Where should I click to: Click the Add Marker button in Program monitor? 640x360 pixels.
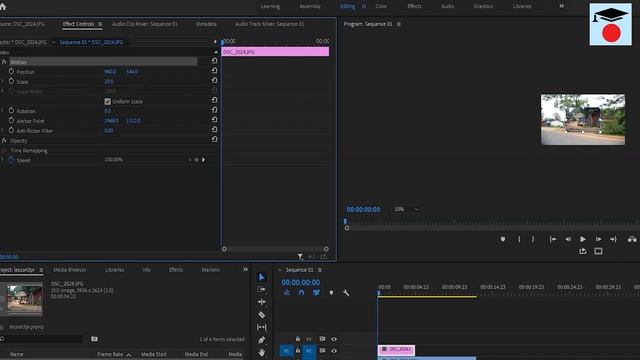point(503,239)
